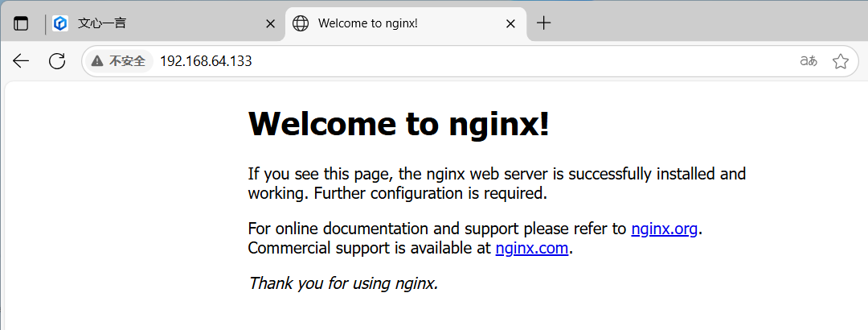Close the 文心一言 tab
Screen dimensions: 868x330
pyautogui.click(x=270, y=24)
